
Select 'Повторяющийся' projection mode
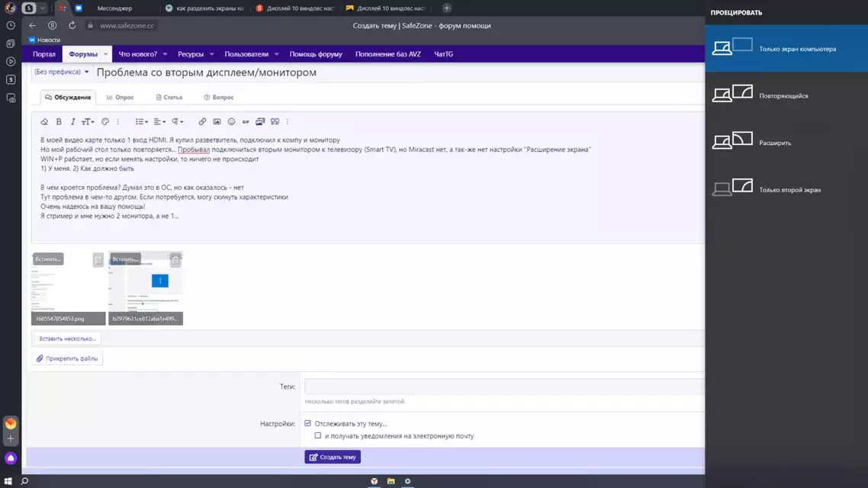point(786,96)
